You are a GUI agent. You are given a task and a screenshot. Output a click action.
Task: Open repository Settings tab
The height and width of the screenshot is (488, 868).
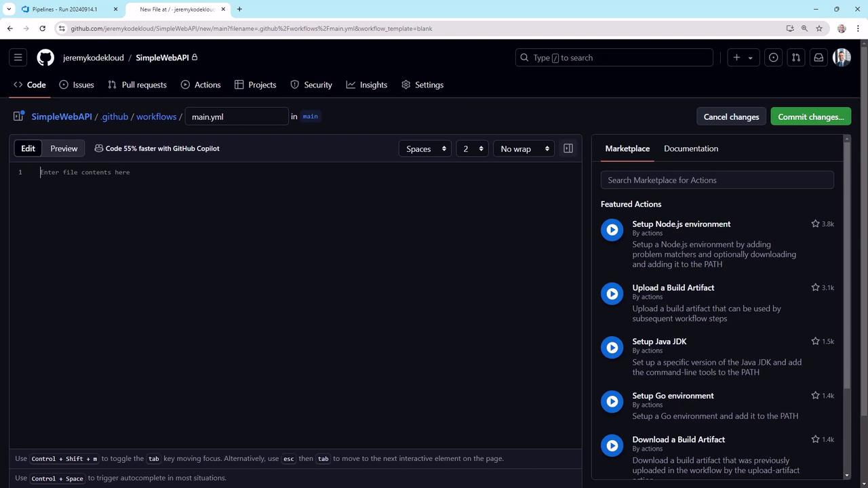click(422, 85)
